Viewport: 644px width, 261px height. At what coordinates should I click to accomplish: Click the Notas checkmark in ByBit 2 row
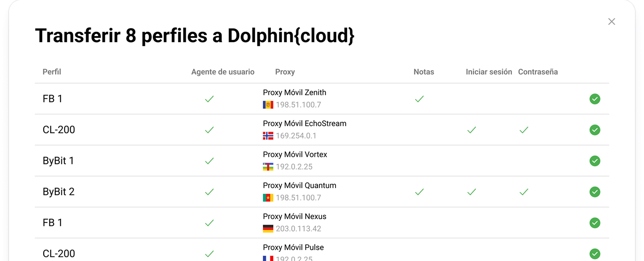(419, 192)
